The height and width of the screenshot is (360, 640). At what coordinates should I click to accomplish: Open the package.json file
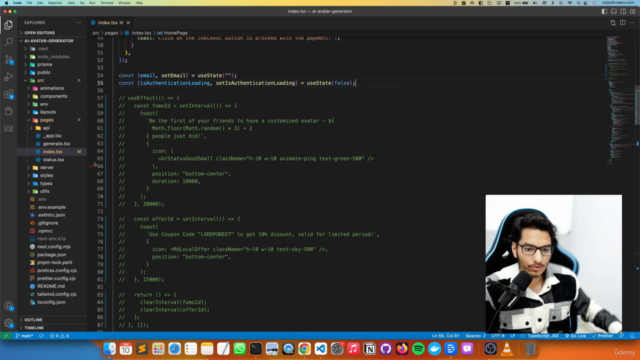(51, 255)
